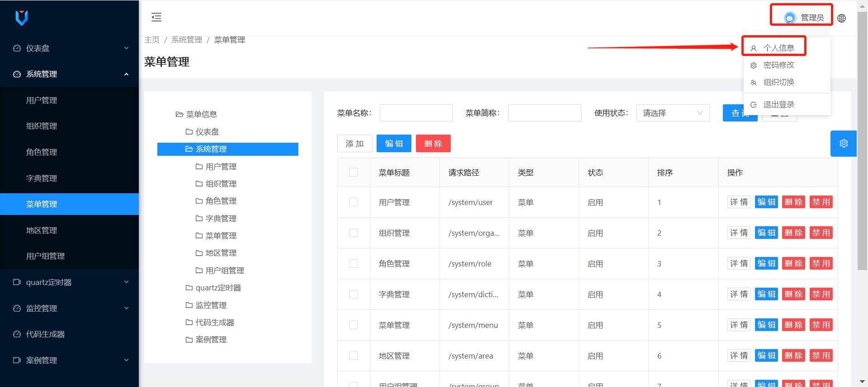
Task: Check the 用户管理 row checkbox
Action: tap(354, 202)
